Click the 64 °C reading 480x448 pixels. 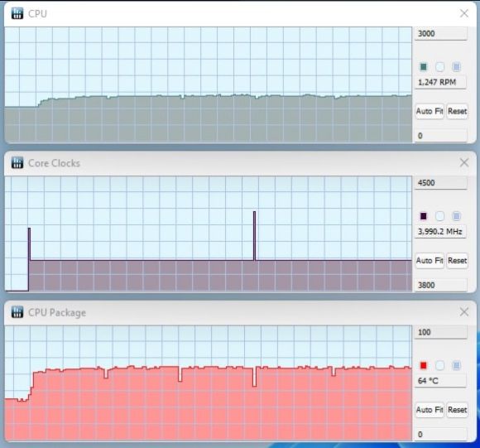click(440, 381)
